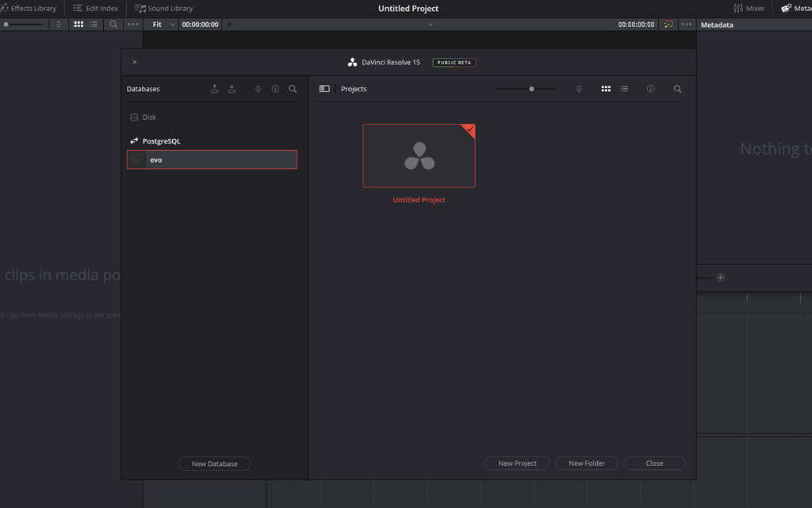Click the New Database button
Image resolution: width=812 pixels, height=508 pixels.
(x=214, y=464)
